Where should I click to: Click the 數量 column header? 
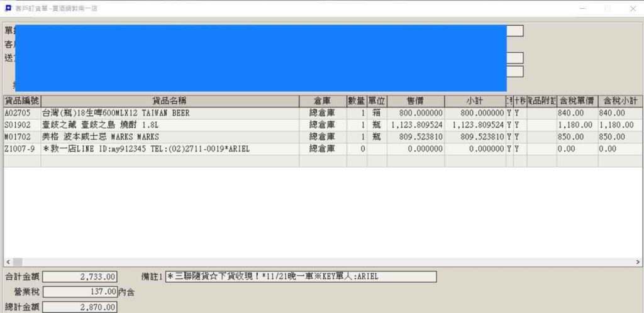[x=357, y=101]
